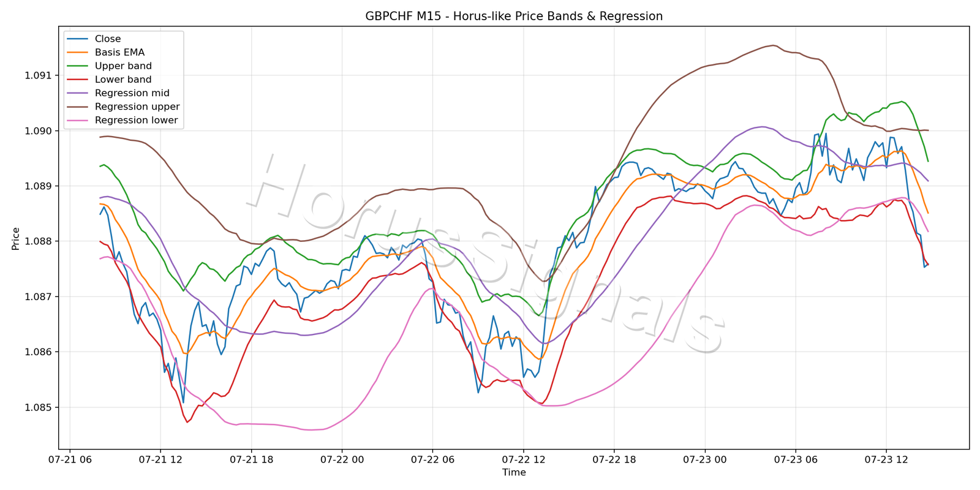The width and height of the screenshot is (980, 490).
Task: Click the 1.087 y-axis tick label
Action: 38,296
